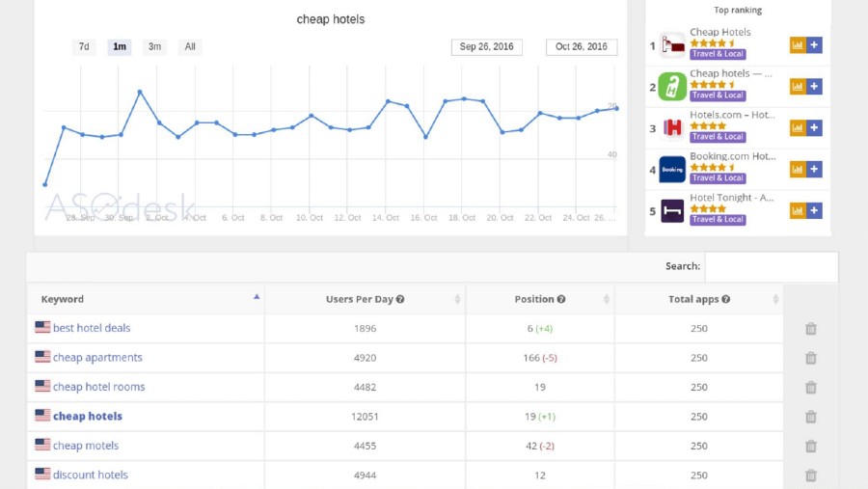Remove the cheap motels keyword via trash icon
This screenshot has height=489, width=868.
click(810, 447)
